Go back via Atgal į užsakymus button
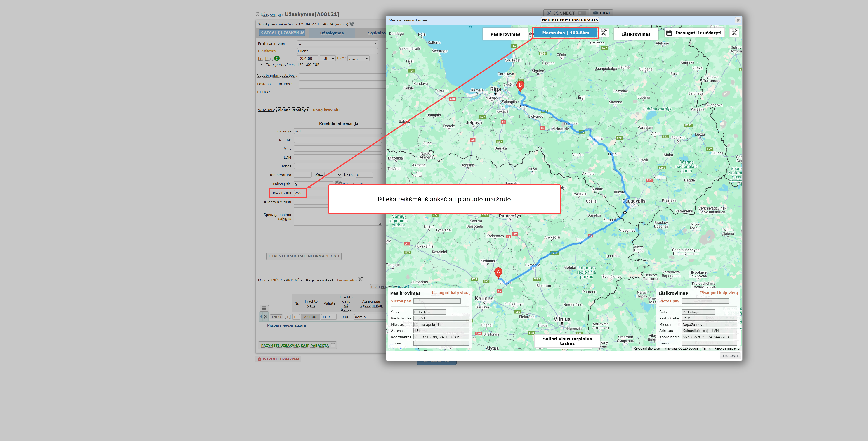 (282, 33)
